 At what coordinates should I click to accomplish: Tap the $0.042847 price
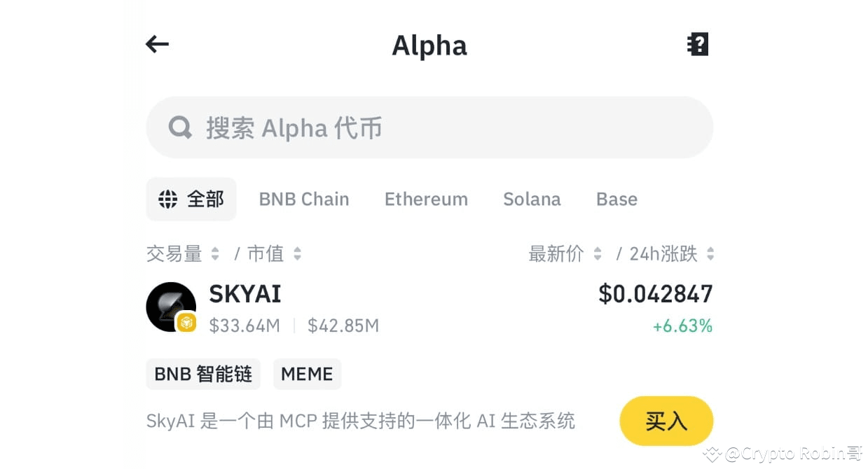(x=655, y=294)
